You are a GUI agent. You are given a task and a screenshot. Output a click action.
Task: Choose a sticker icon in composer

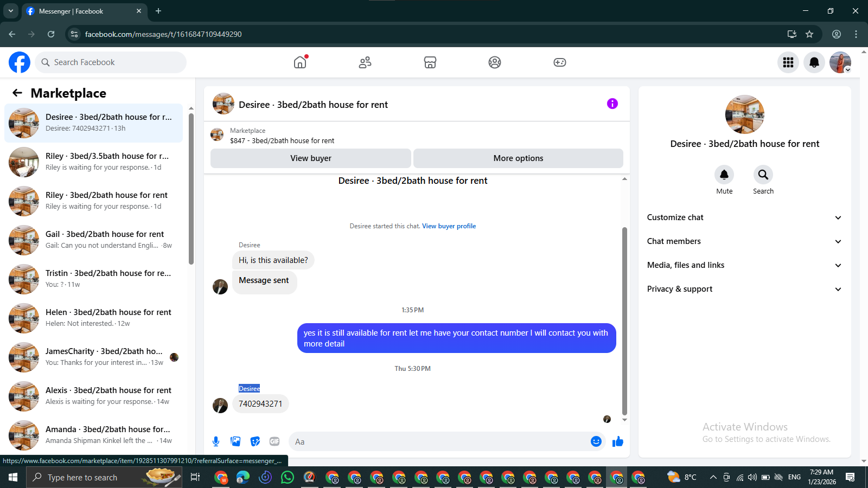click(x=255, y=441)
